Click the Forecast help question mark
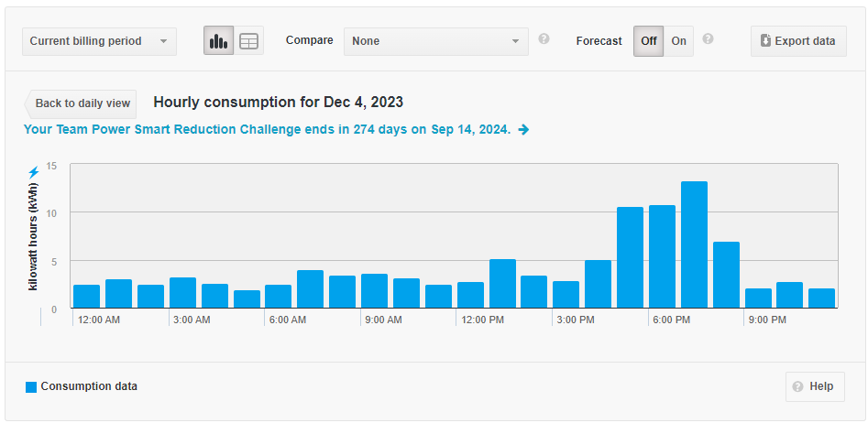The height and width of the screenshot is (423, 868). (x=708, y=39)
